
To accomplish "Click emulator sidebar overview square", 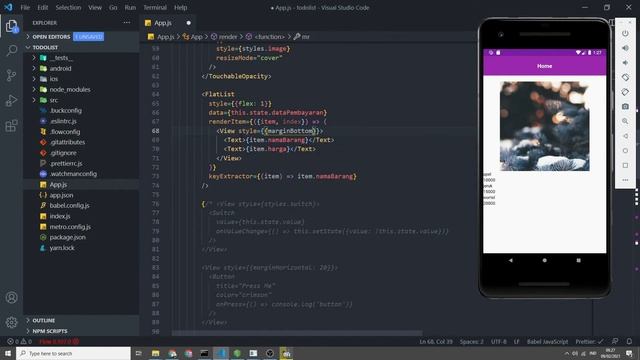I will (x=625, y=165).
